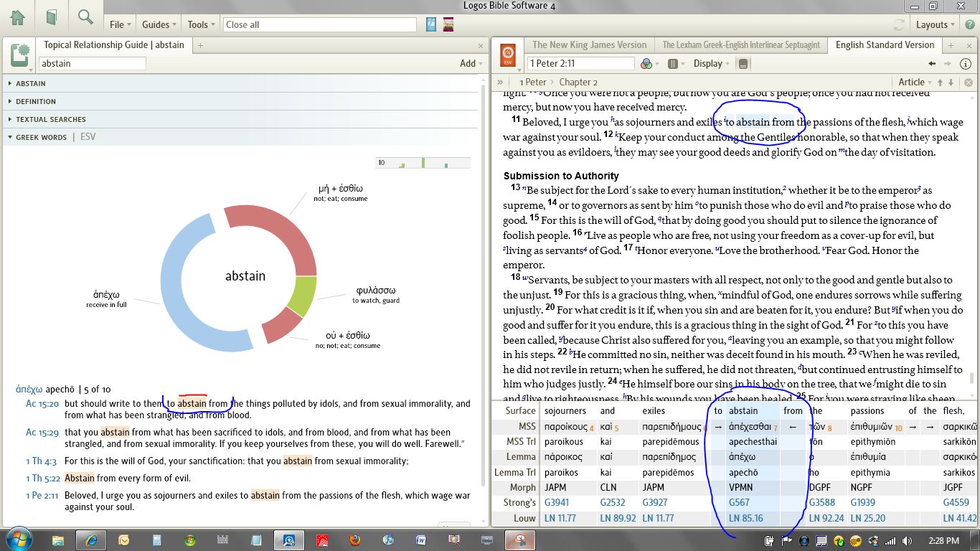
Task: Click Strong's number G3941 link
Action: tap(555, 503)
